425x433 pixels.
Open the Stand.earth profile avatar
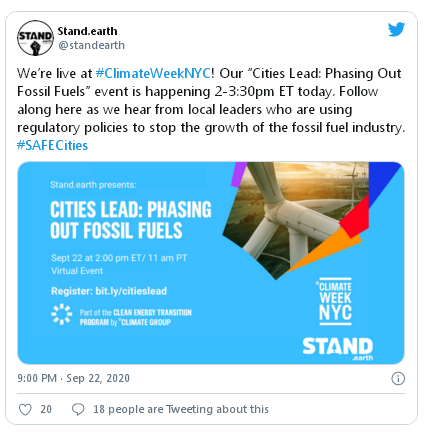[35, 38]
